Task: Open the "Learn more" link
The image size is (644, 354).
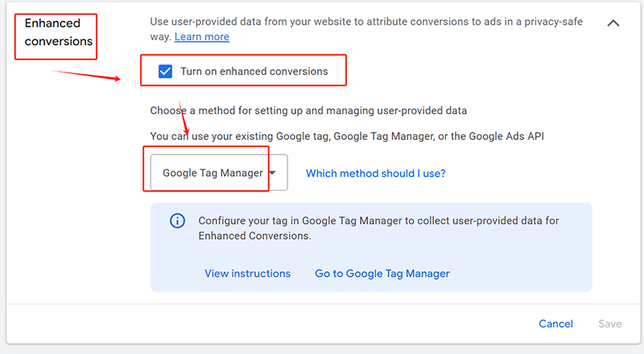Action: pos(201,37)
